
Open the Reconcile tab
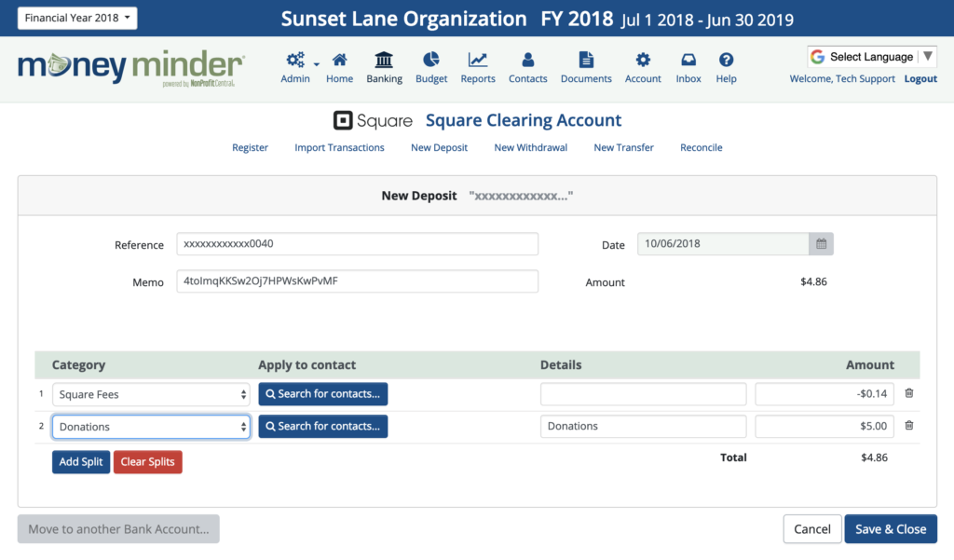click(702, 147)
